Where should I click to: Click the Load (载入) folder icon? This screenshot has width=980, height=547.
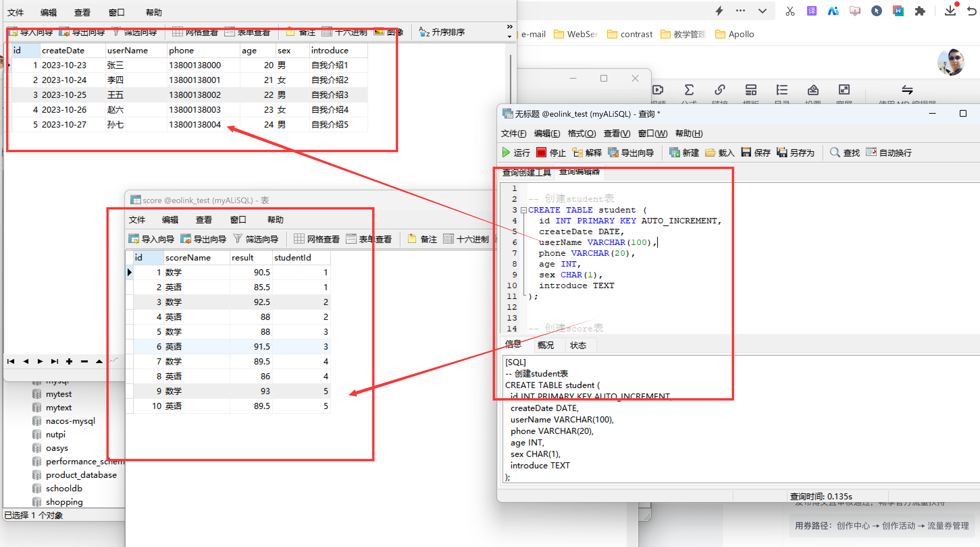click(710, 153)
